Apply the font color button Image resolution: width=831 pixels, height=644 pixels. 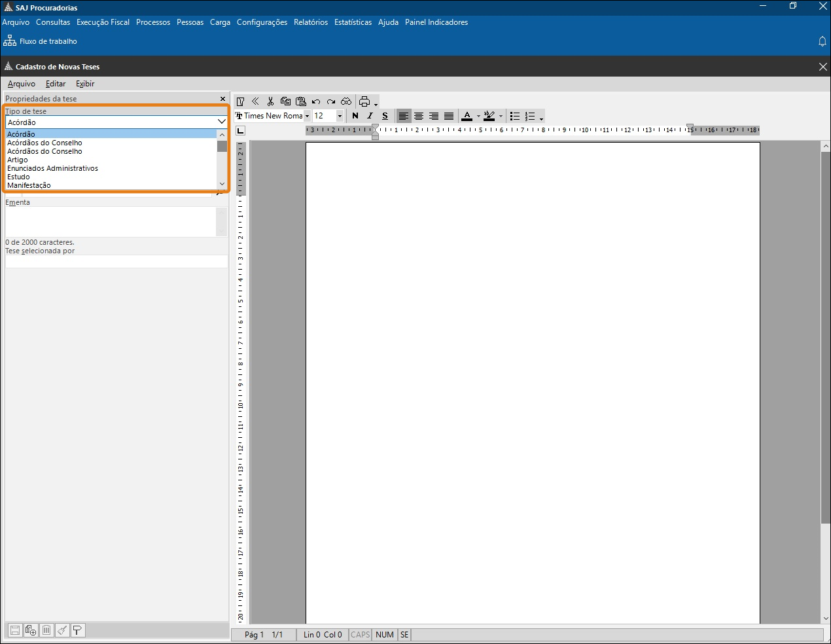467,116
